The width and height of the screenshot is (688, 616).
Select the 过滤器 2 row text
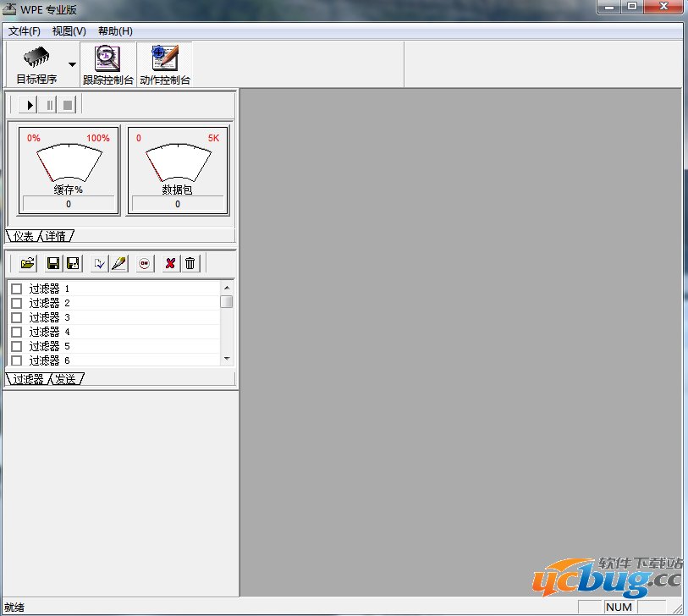(x=49, y=303)
